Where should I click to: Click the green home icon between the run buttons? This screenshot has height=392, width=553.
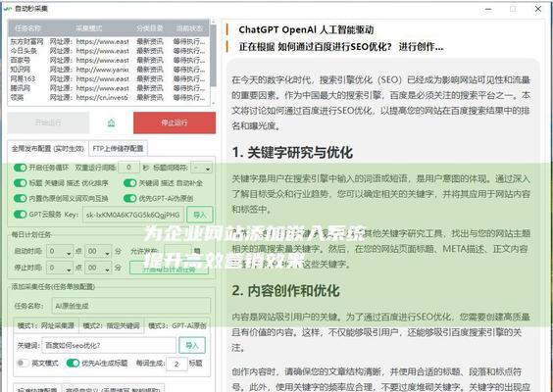111,122
